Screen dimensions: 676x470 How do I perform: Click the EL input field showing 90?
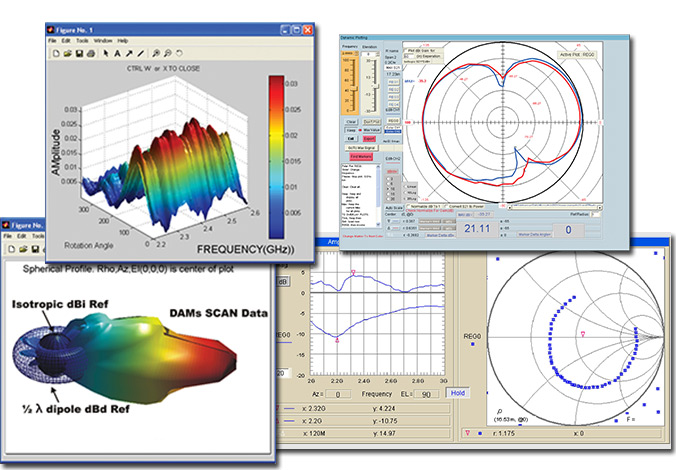tap(426, 394)
